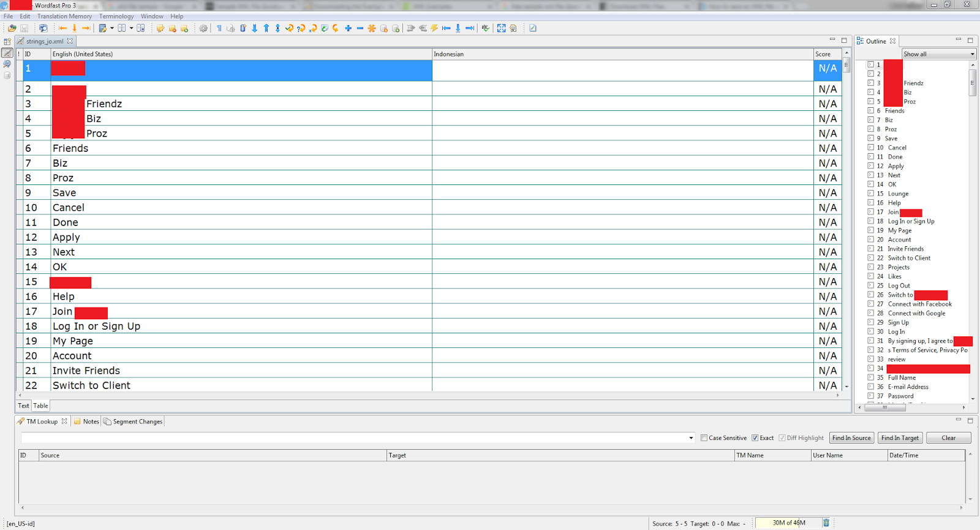
Task: Click the Clear button
Action: (x=948, y=437)
